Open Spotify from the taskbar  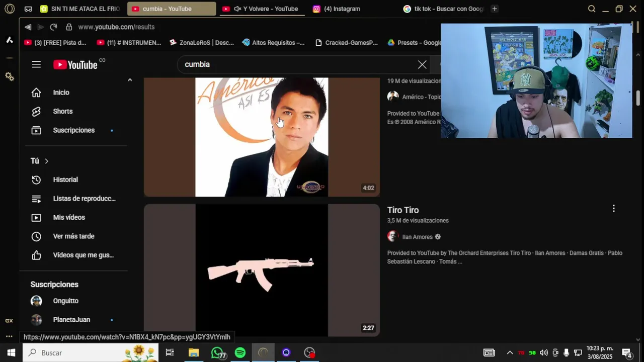click(x=240, y=352)
